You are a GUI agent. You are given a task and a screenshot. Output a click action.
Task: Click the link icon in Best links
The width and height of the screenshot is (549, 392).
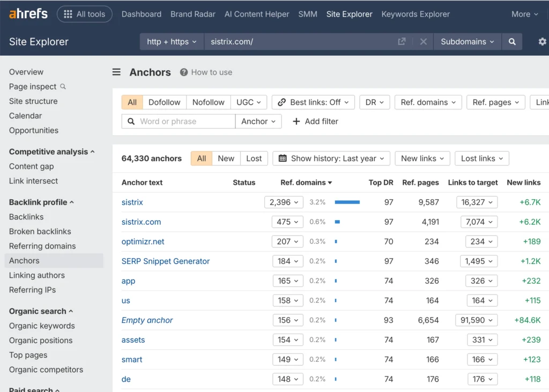click(281, 102)
